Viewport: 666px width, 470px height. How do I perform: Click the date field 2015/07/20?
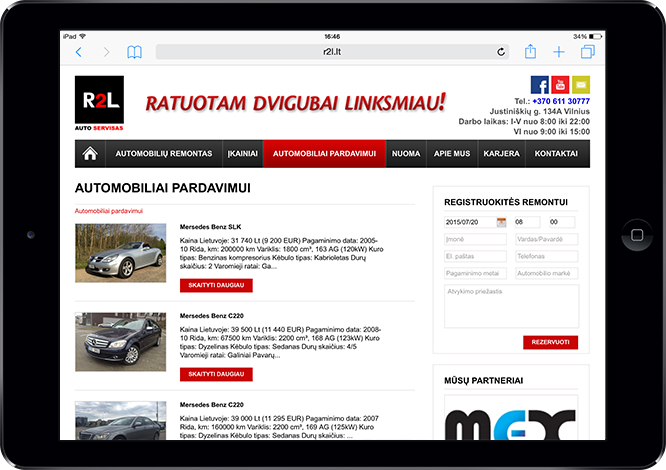click(470, 222)
